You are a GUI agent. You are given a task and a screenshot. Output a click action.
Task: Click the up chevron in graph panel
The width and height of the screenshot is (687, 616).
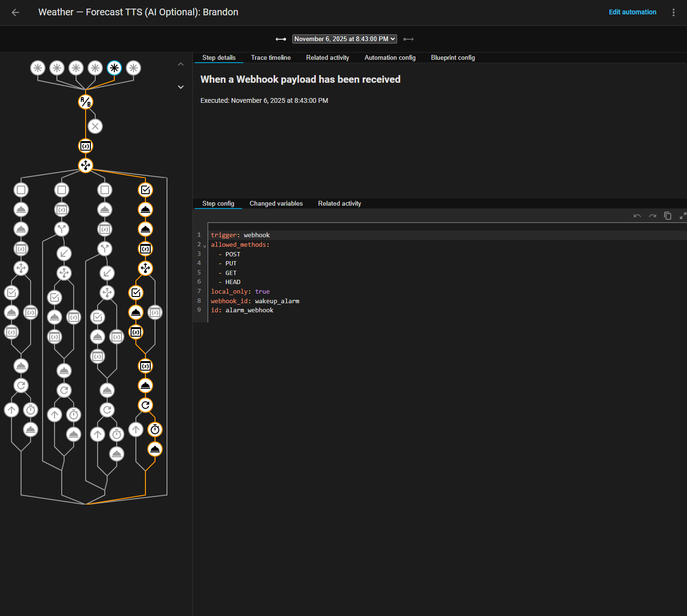click(x=181, y=64)
